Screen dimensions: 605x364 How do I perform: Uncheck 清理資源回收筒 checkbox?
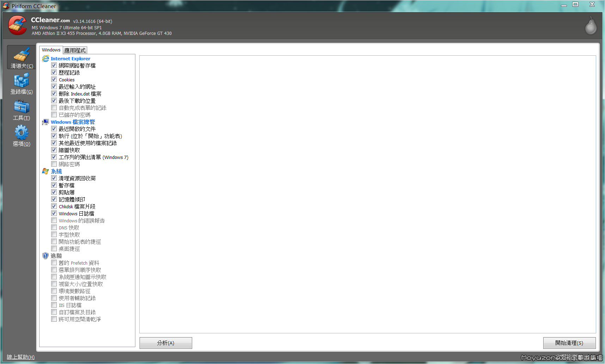point(54,178)
